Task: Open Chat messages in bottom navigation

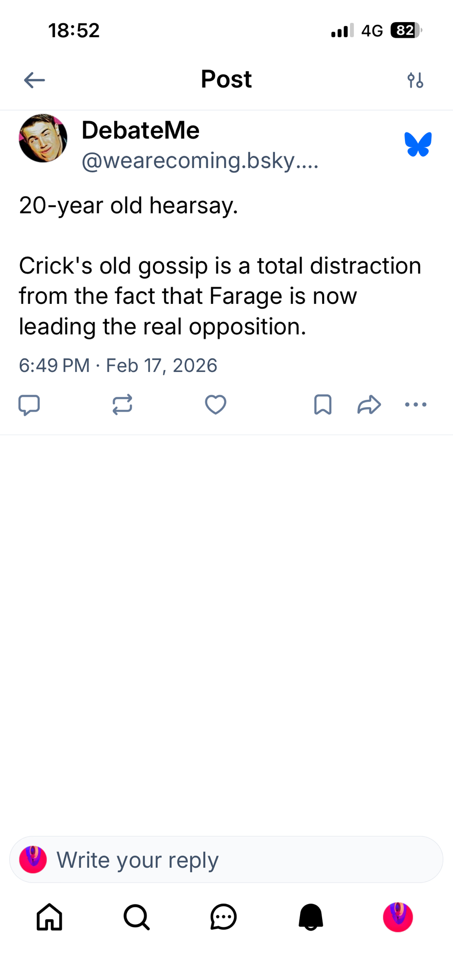Action: click(x=224, y=917)
